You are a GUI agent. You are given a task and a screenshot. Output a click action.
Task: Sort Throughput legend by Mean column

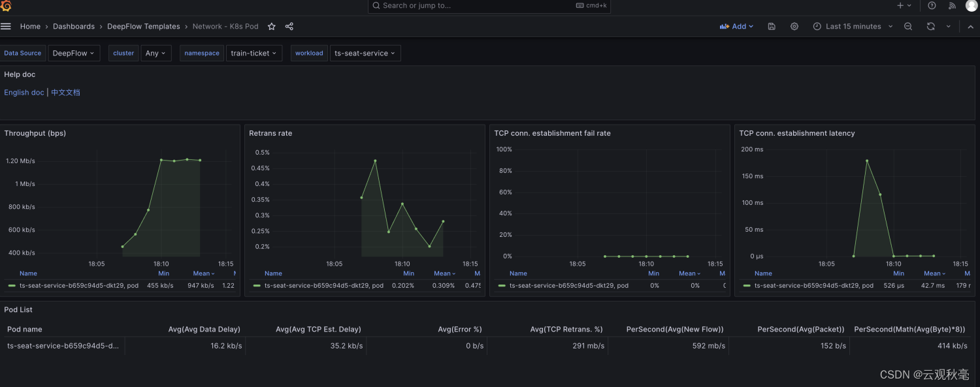tap(204, 273)
